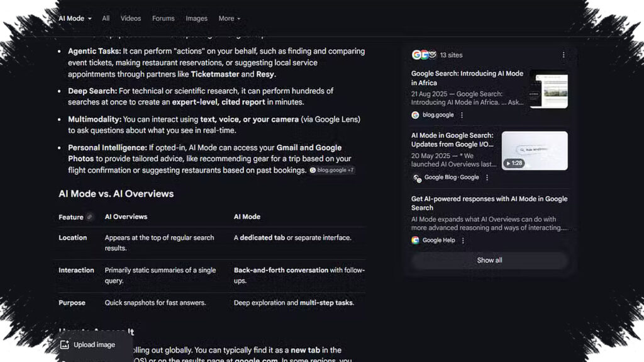Screen dimensions: 644x362
Task: Click the 'Deep Search:' bullet text
Action: click(x=92, y=91)
